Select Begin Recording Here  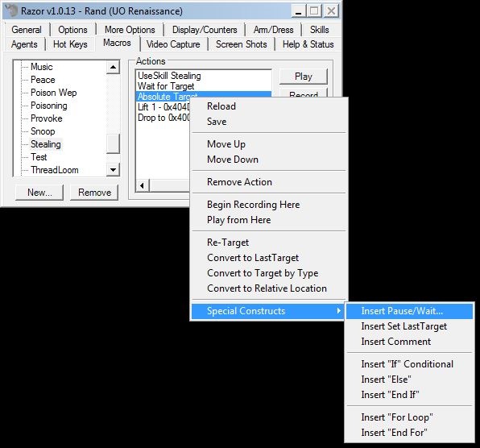(269, 204)
